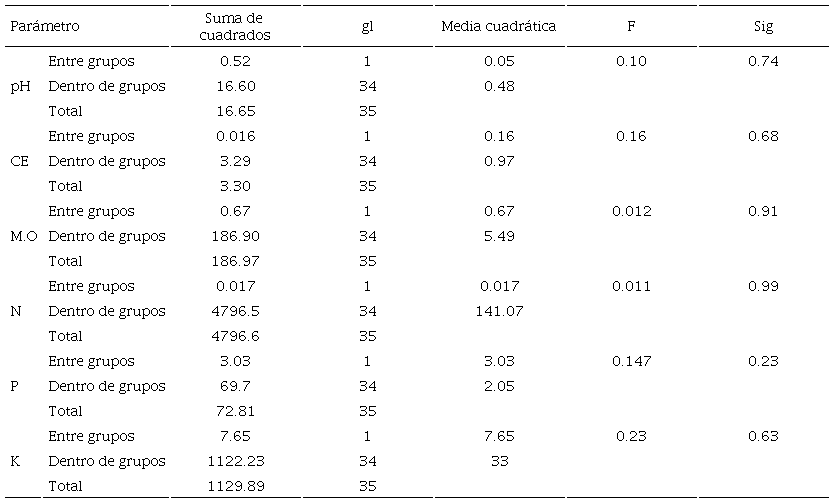Select the Media cuadrática column header
The height and width of the screenshot is (503, 834).
[498, 26]
